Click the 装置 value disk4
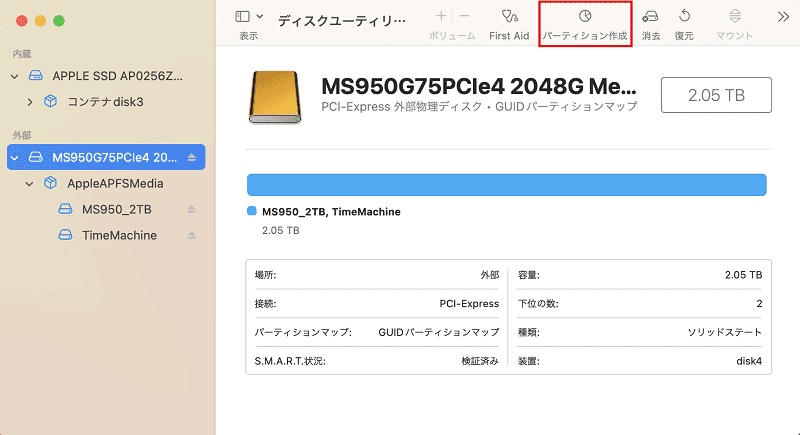Viewport: 800px width, 435px height. tap(749, 361)
